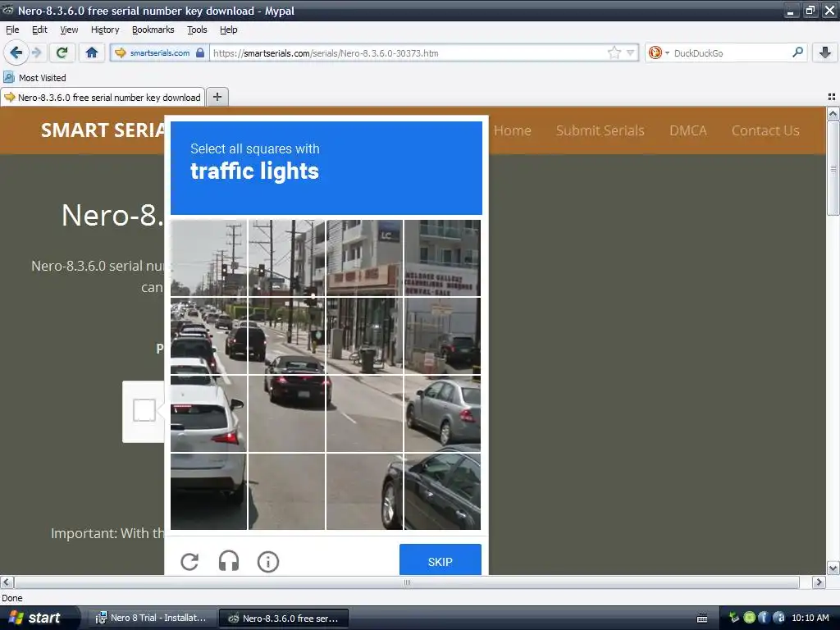Select captcha tile with black convertible car
This screenshot has width=840, height=630.
tap(286, 413)
